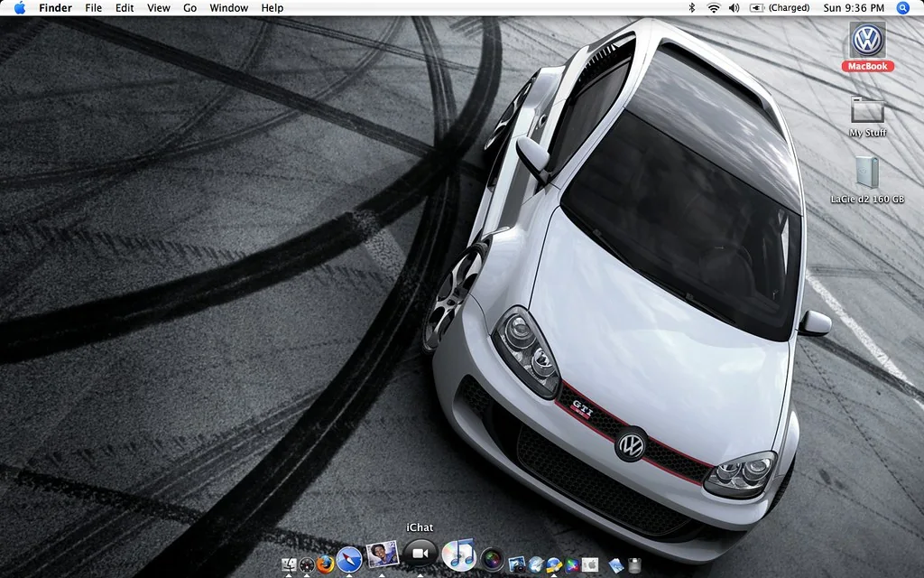924x578 pixels.
Task: Click the Bluetooth status icon
Action: tap(692, 7)
